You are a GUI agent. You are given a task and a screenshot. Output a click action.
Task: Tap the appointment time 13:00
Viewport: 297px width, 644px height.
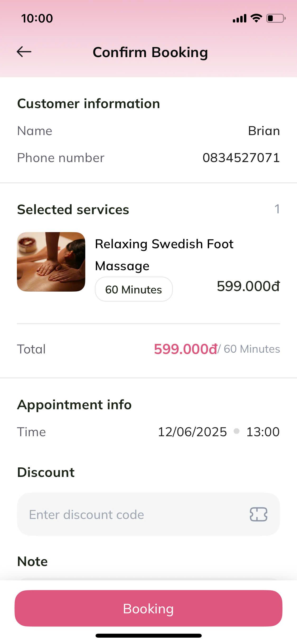click(263, 432)
